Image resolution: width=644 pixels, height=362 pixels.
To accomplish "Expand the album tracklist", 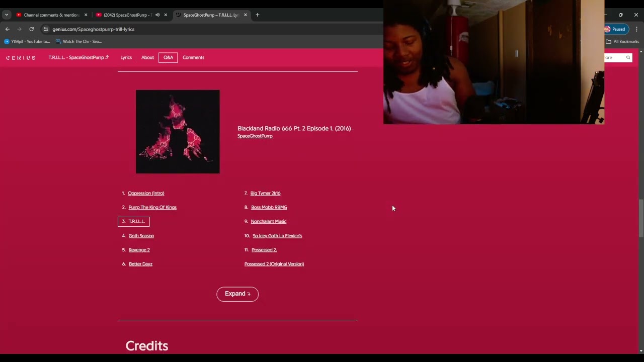I will [237, 294].
